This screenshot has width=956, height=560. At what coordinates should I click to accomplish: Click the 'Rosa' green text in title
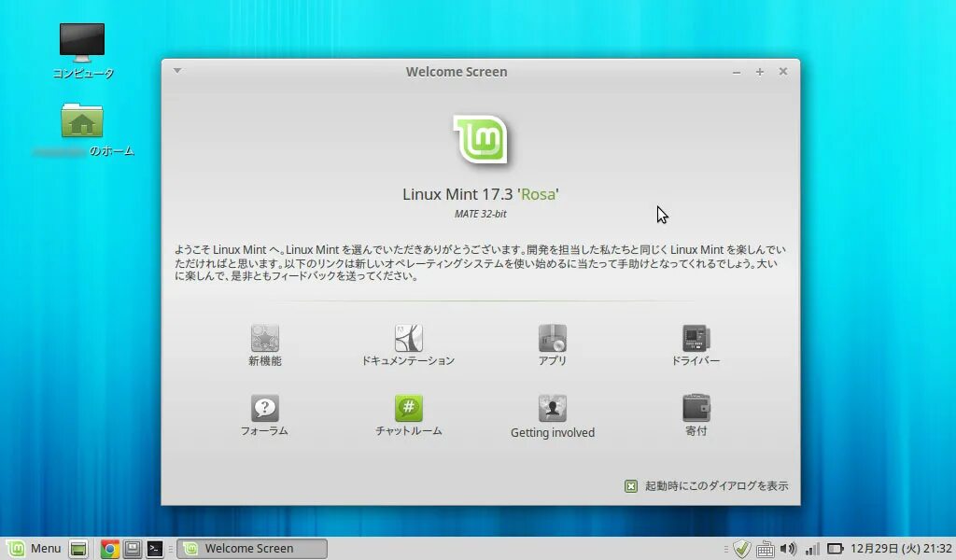click(539, 194)
